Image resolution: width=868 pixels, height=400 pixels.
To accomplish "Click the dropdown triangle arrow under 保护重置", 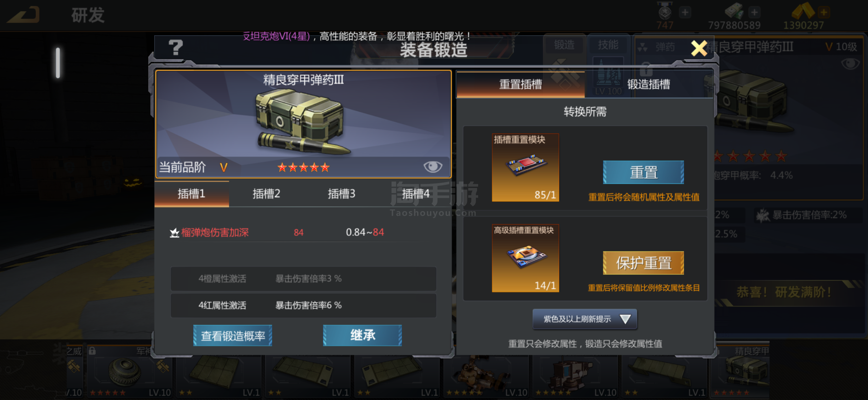I will [x=625, y=319].
